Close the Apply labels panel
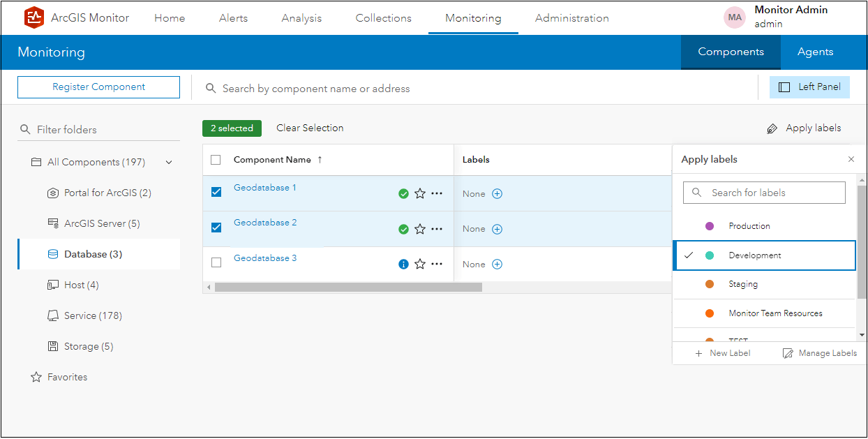This screenshot has width=868, height=439. tap(851, 160)
